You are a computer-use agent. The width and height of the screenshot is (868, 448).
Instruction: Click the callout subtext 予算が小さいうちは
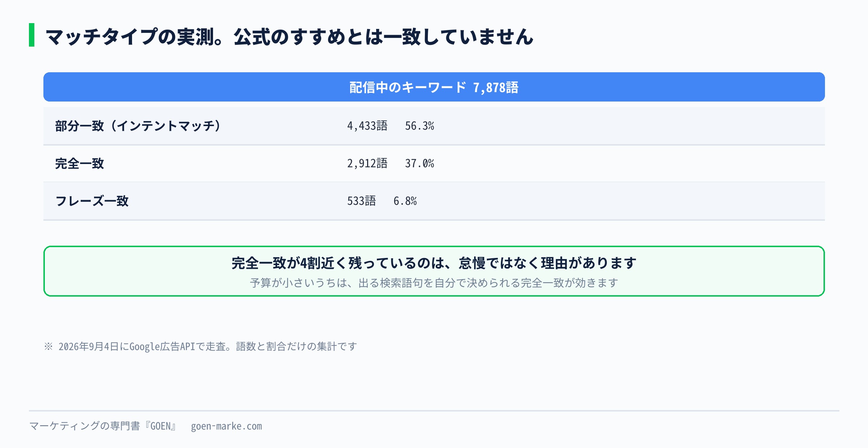click(x=298, y=283)
